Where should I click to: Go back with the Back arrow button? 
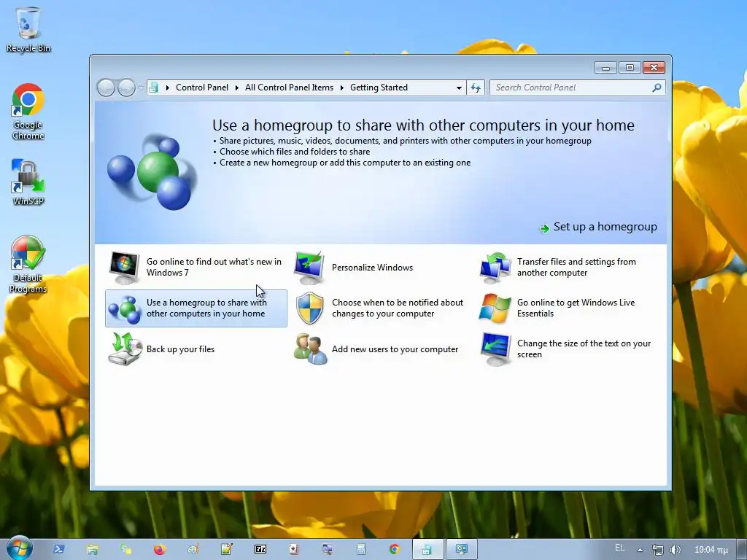(106, 87)
